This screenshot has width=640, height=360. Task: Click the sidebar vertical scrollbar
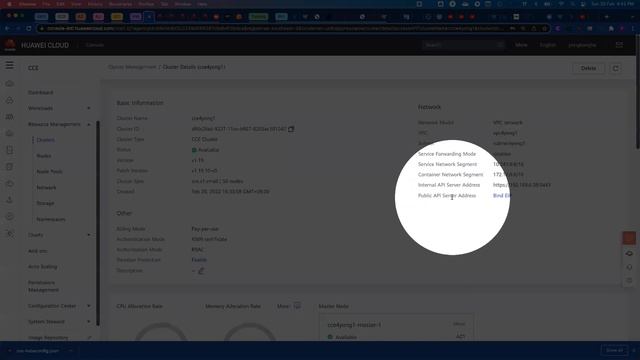click(x=98, y=223)
